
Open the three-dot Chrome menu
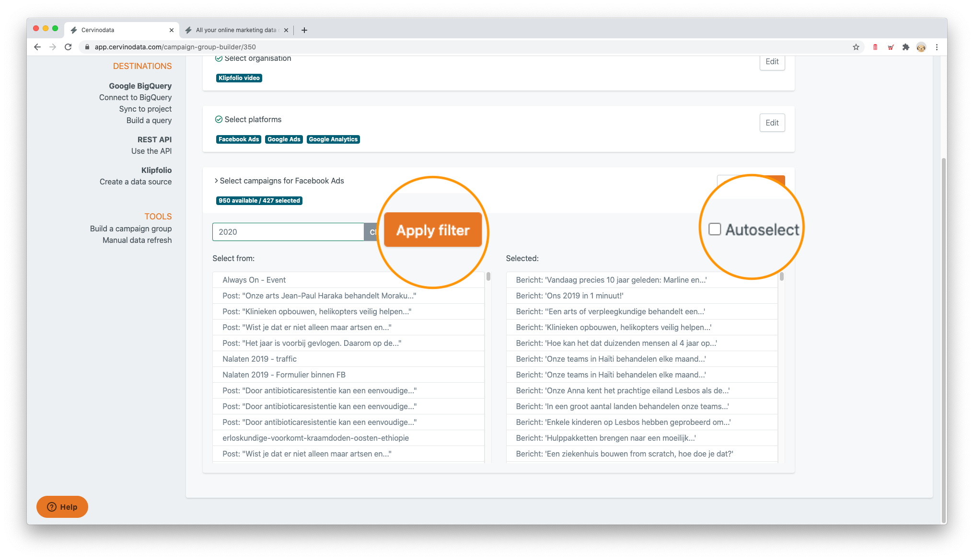[x=937, y=47]
